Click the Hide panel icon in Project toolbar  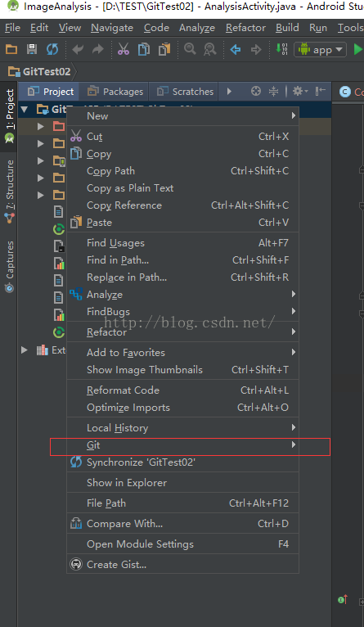[321, 91]
